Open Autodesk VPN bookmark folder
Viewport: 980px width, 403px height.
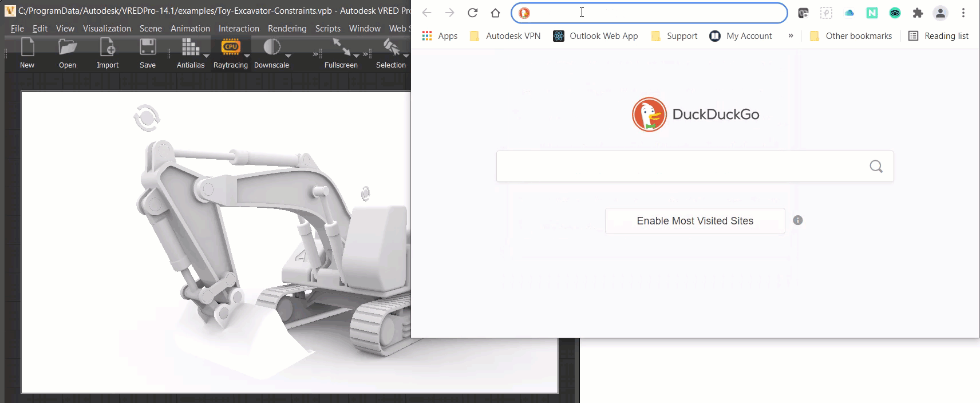(505, 35)
